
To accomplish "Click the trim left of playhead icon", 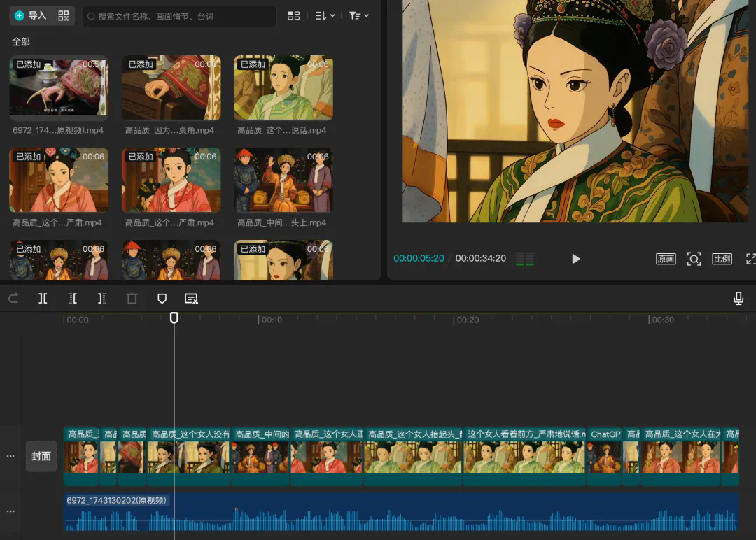I will [73, 299].
